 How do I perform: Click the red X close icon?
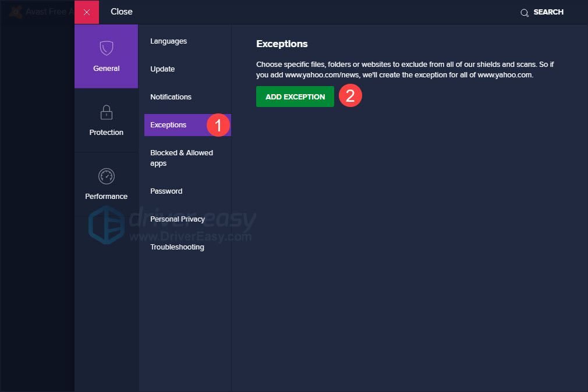[x=87, y=12]
